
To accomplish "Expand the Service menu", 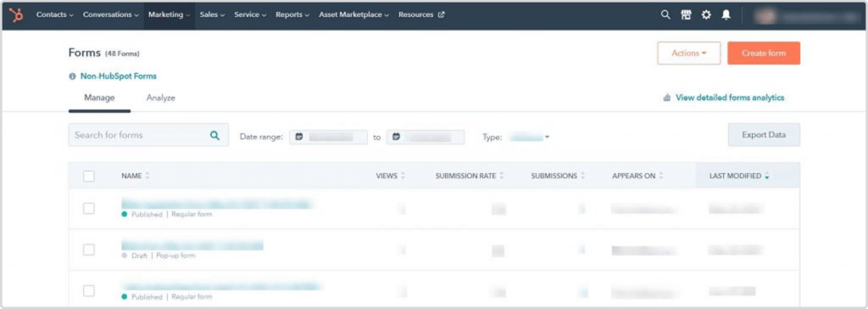I will (x=250, y=15).
